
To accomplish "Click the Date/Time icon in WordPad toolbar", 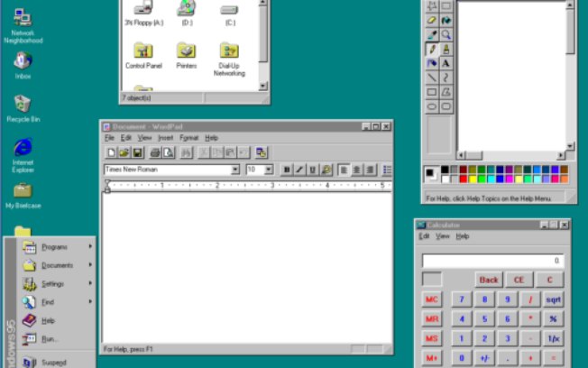I will tap(261, 152).
